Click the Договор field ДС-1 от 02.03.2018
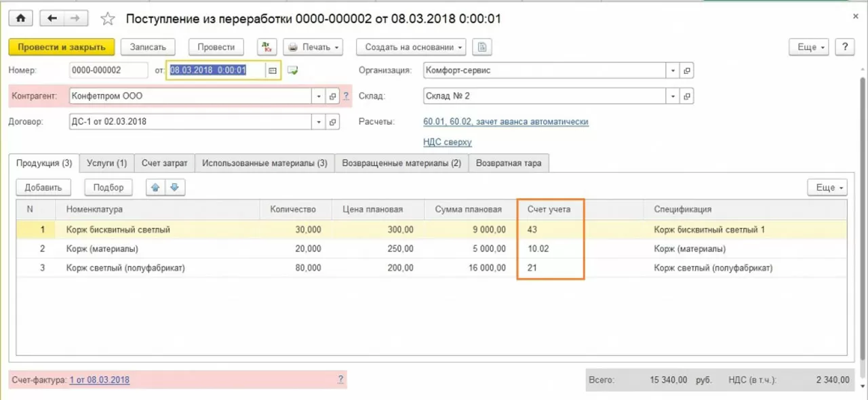The width and height of the screenshot is (868, 400). [x=191, y=122]
